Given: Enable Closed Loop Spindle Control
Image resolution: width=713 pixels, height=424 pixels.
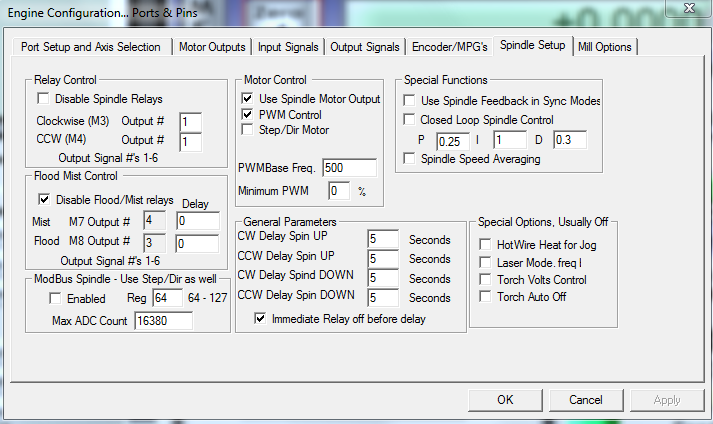Looking at the screenshot, I should tap(409, 120).
